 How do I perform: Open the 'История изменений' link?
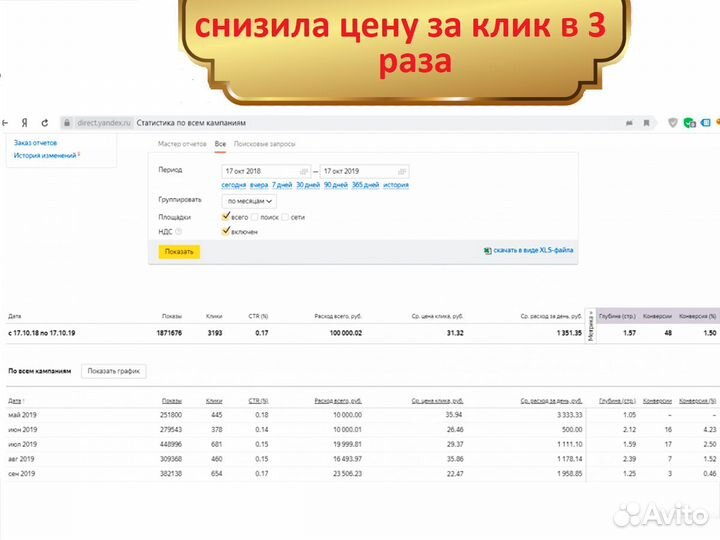click(45, 156)
